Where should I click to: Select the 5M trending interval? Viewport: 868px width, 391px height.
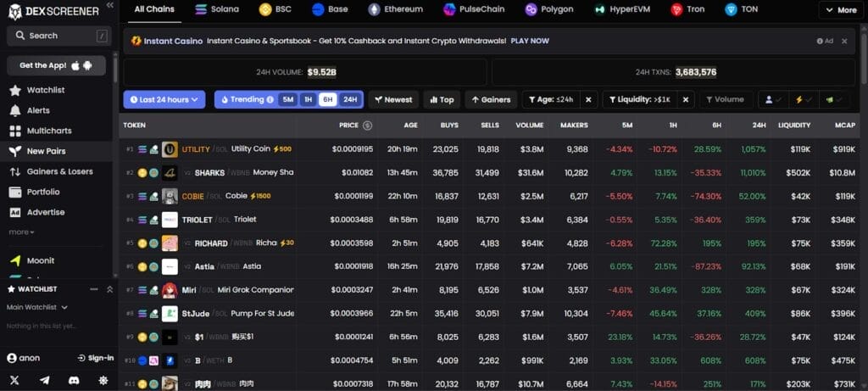click(288, 99)
